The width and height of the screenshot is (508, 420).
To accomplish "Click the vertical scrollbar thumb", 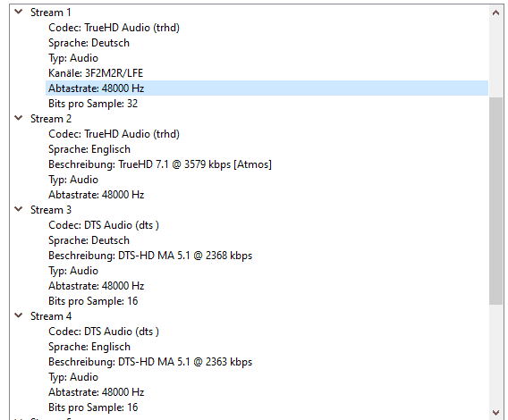I will (x=495, y=201).
